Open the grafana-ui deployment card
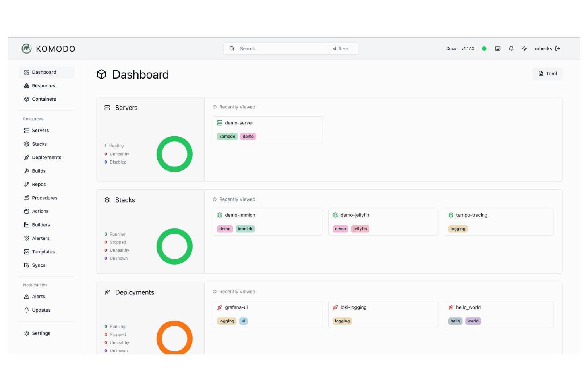 point(267,314)
